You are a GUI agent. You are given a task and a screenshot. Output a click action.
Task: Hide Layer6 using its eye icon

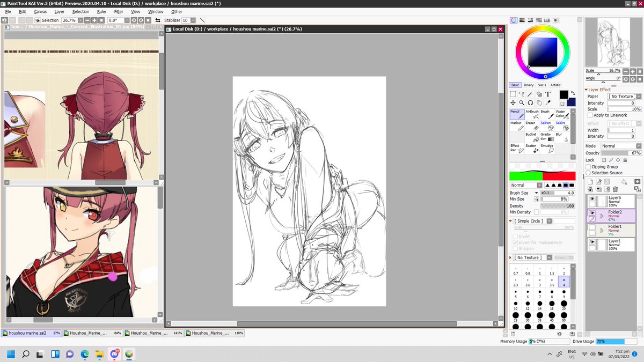(592, 199)
